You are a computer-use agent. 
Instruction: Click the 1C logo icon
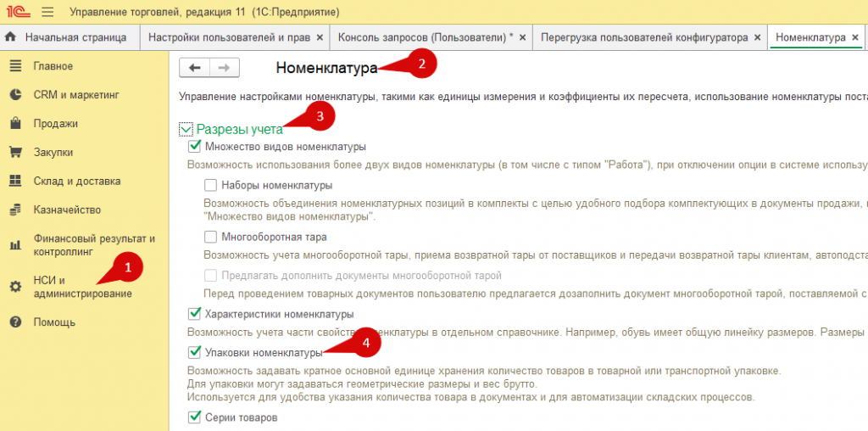(x=19, y=12)
